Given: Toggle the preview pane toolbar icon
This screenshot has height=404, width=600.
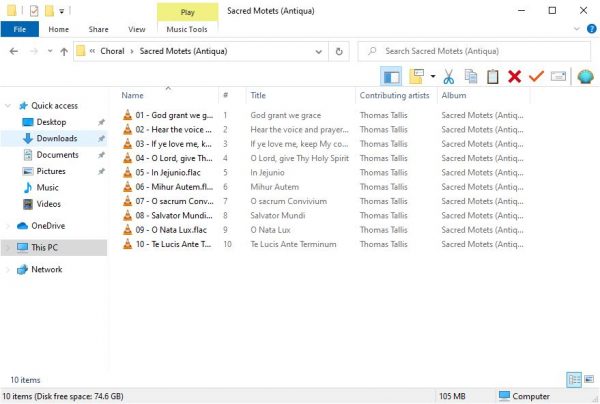Looking at the screenshot, I should tap(391, 77).
